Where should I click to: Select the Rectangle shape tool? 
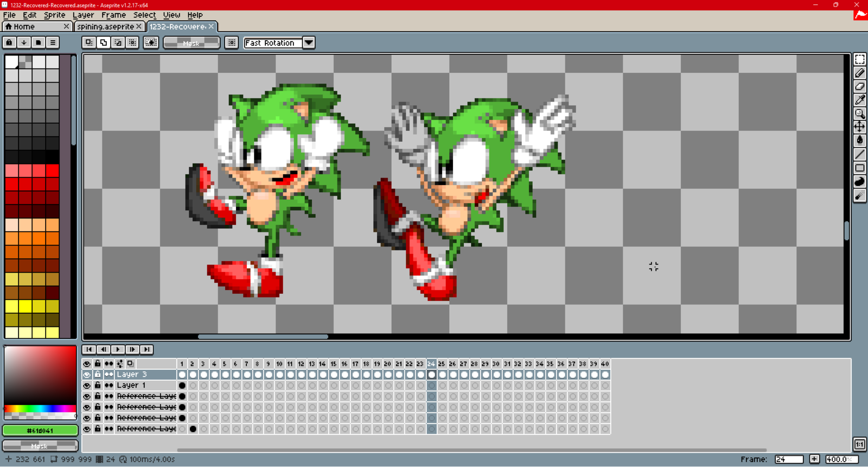(x=860, y=168)
